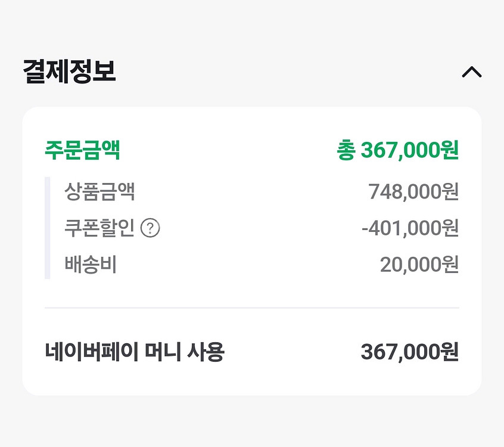Click the 쿠폰할인 question mark help icon
This screenshot has width=504, height=447.
150,228
